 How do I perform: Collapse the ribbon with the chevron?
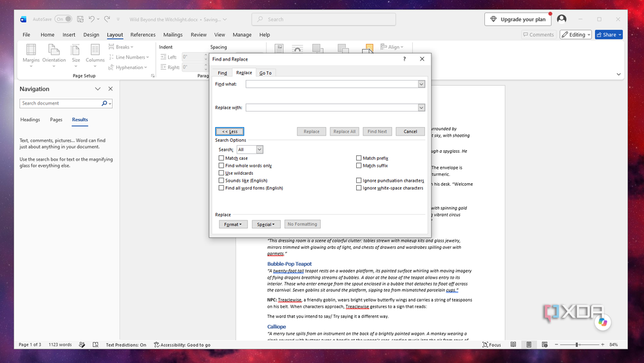[618, 74]
